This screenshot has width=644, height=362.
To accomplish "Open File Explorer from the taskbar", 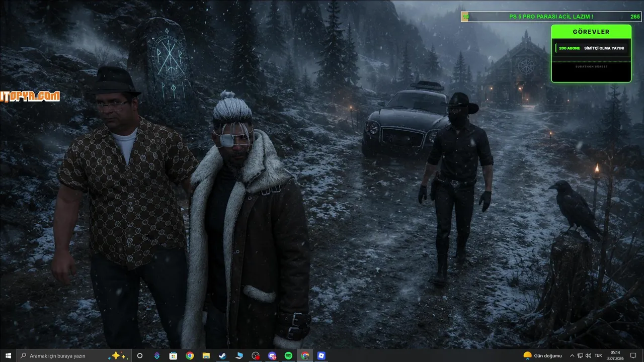I will [206, 355].
